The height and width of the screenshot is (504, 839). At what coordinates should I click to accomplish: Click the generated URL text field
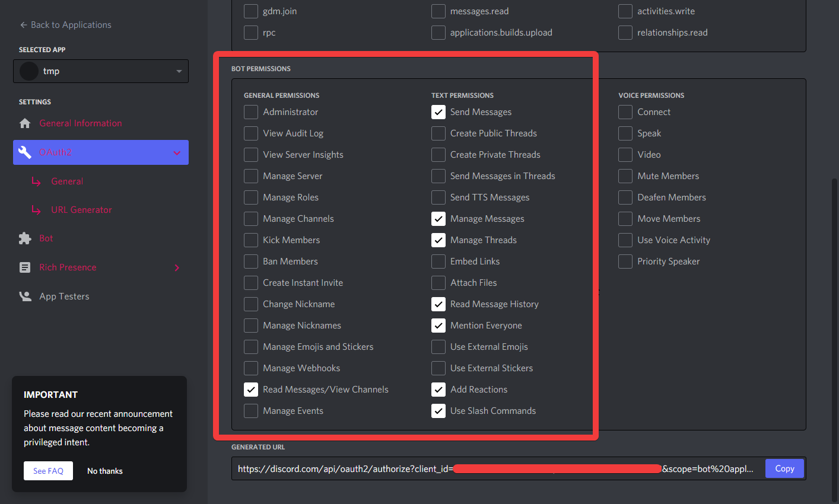(495, 468)
